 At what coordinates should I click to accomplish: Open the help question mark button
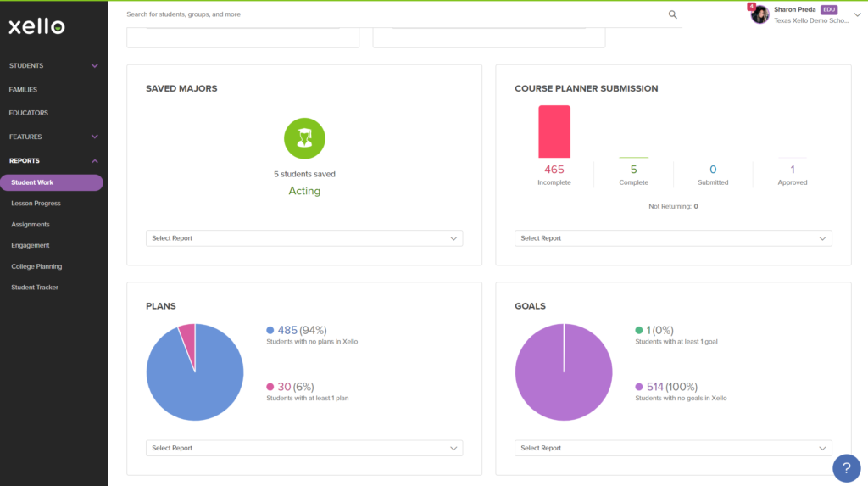click(x=847, y=468)
